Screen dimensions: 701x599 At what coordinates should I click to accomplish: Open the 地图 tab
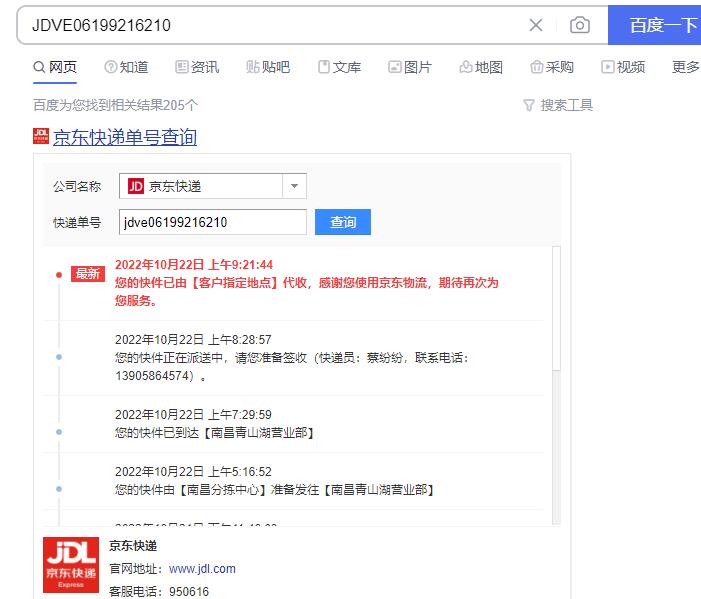(481, 67)
